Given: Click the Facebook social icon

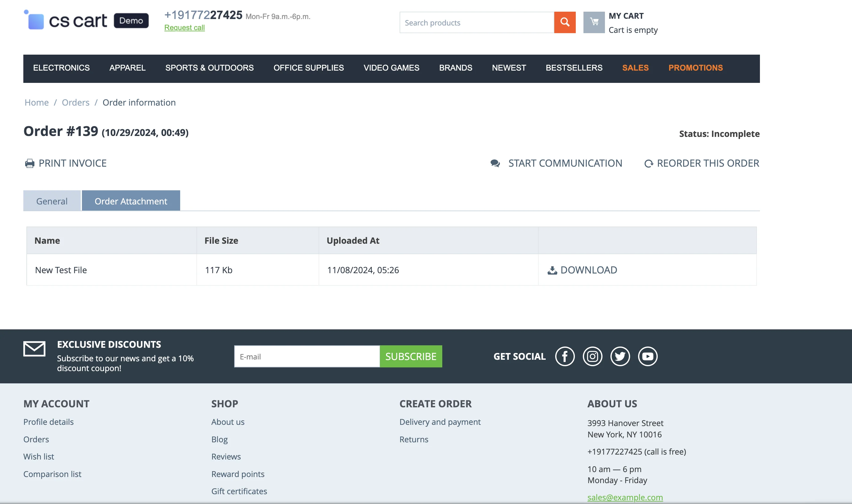Looking at the screenshot, I should point(565,356).
